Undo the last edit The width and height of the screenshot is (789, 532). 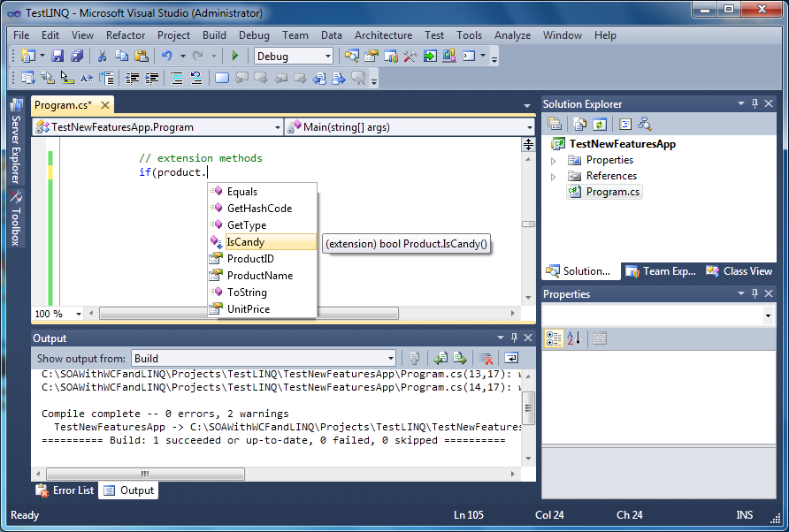coord(167,56)
